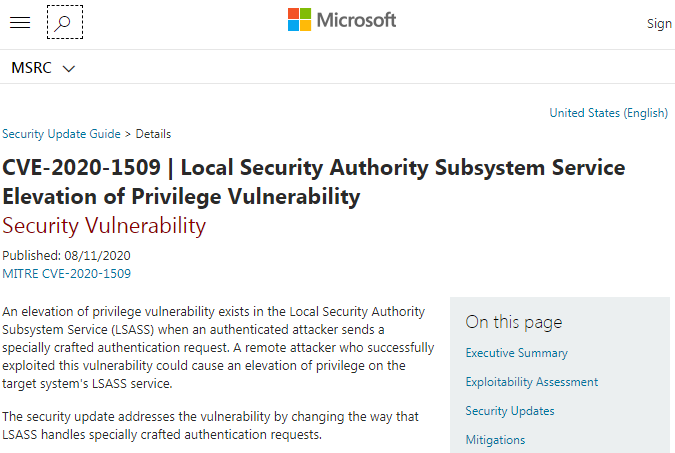Click the On this page heading

pyautogui.click(x=514, y=322)
